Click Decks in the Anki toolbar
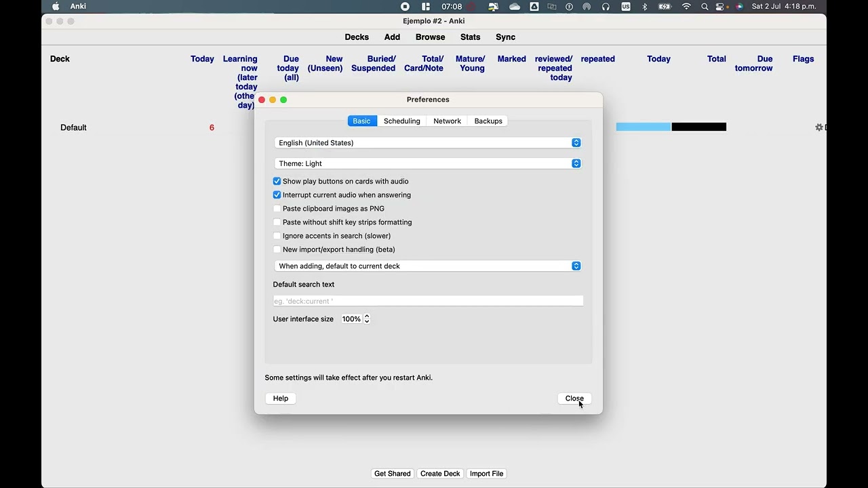Image resolution: width=868 pixels, height=488 pixels. tap(357, 37)
